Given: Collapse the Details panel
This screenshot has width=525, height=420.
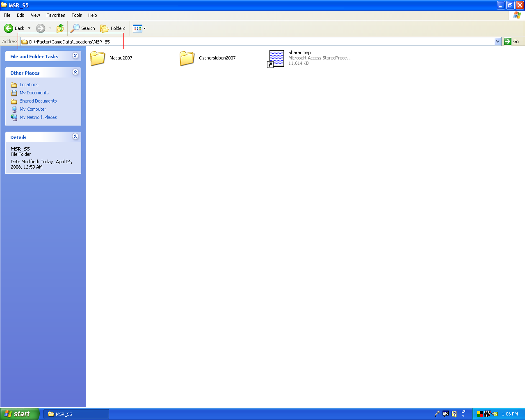Looking at the screenshot, I should [x=75, y=137].
